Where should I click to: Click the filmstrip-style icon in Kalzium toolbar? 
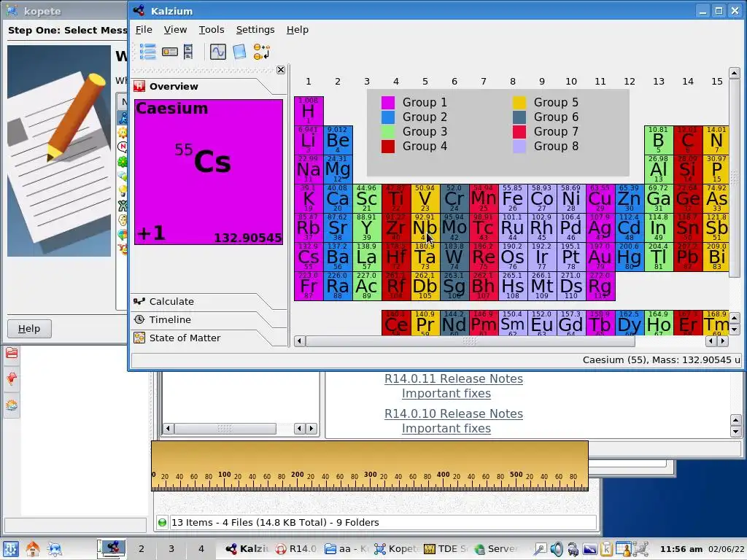click(x=188, y=52)
